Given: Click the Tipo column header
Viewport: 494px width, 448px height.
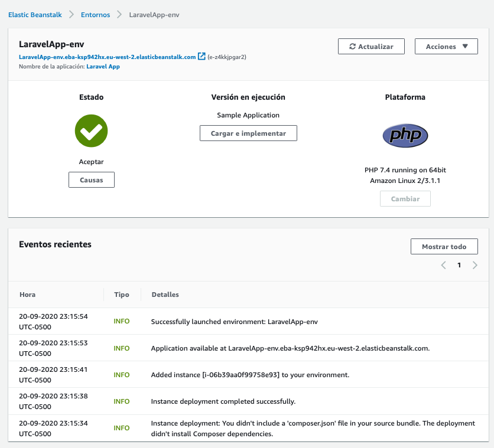Looking at the screenshot, I should 122,295.
